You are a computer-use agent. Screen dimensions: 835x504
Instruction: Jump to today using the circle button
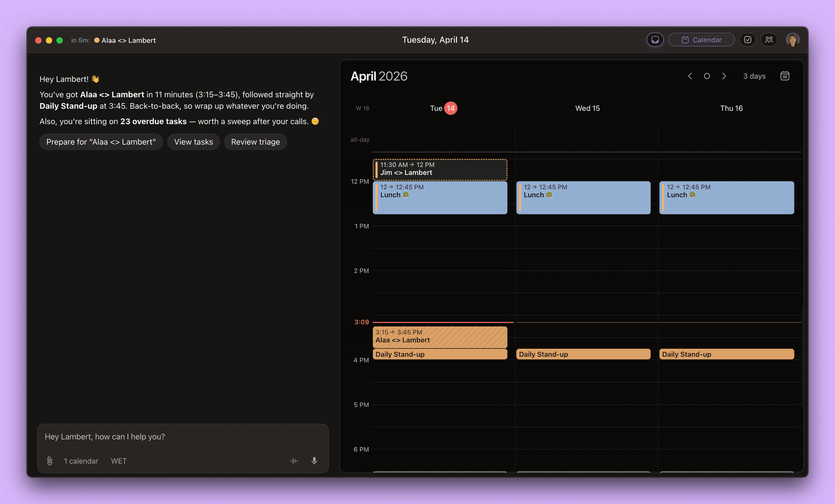(x=707, y=76)
